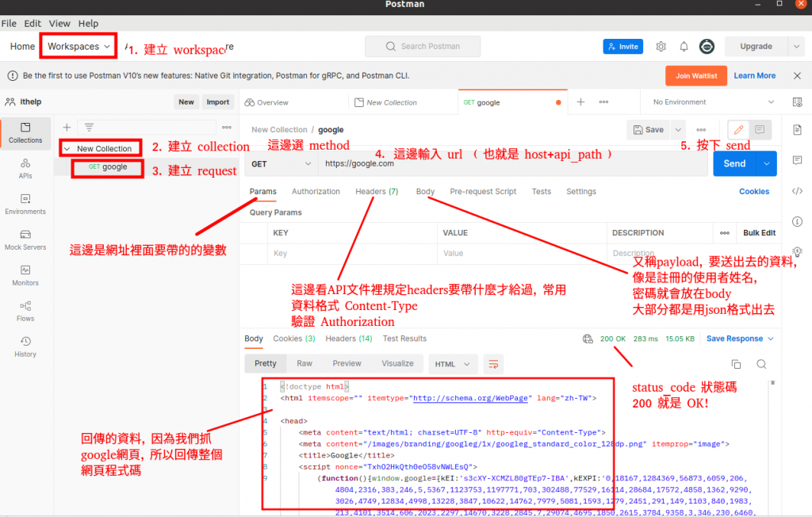Open the Send button dropdown arrow
This screenshot has width=812, height=517.
pyautogui.click(x=767, y=163)
